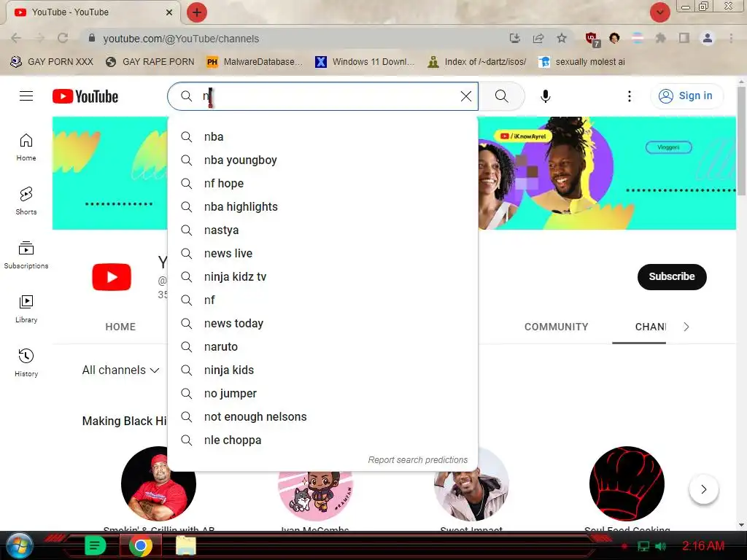Viewport: 747px width, 560px height.
Task: Click the install app icon in address bar
Action: click(x=514, y=38)
